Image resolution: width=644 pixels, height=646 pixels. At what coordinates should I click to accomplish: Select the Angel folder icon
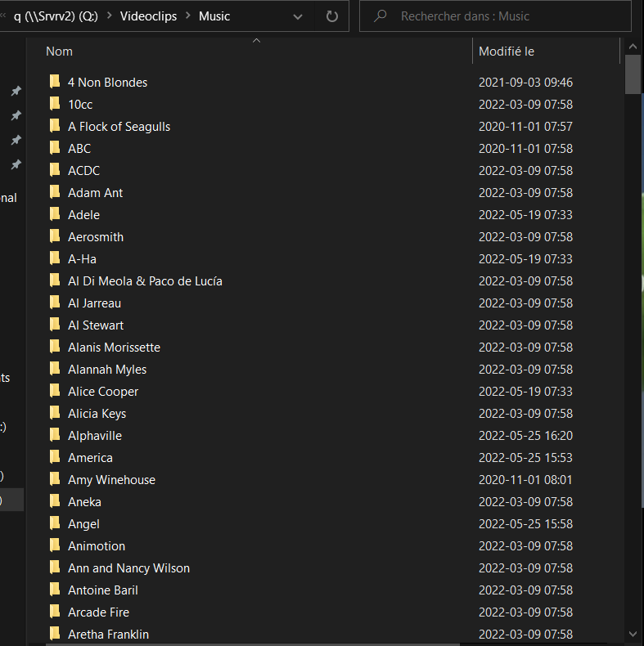point(55,523)
